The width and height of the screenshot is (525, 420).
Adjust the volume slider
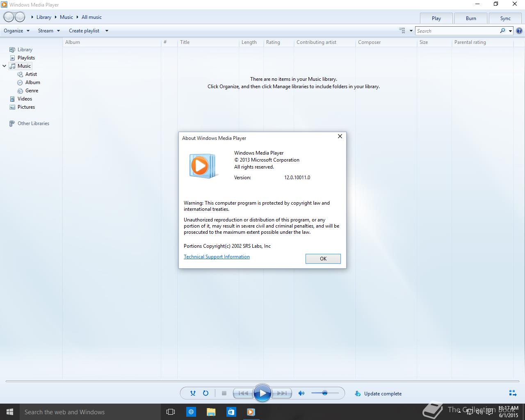pyautogui.click(x=325, y=393)
